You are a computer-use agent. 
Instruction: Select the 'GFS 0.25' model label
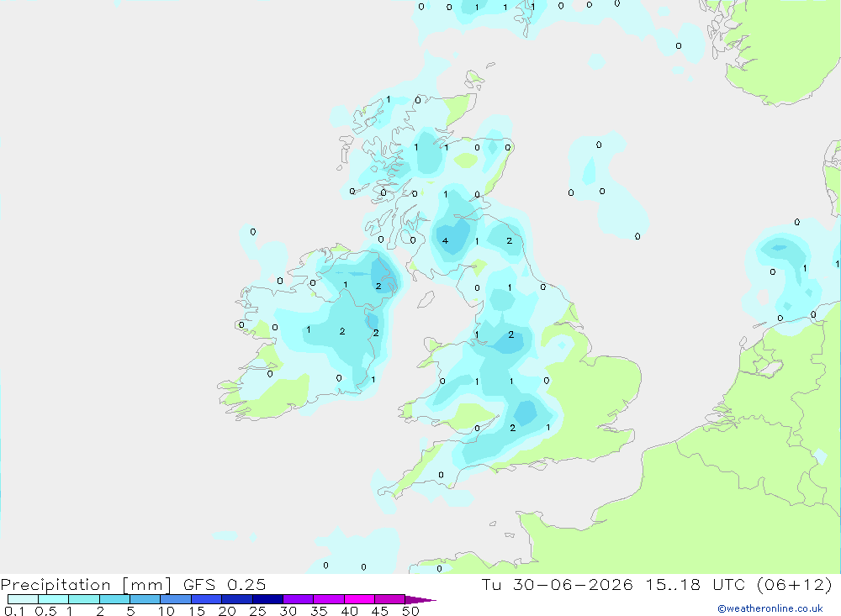[225, 585]
